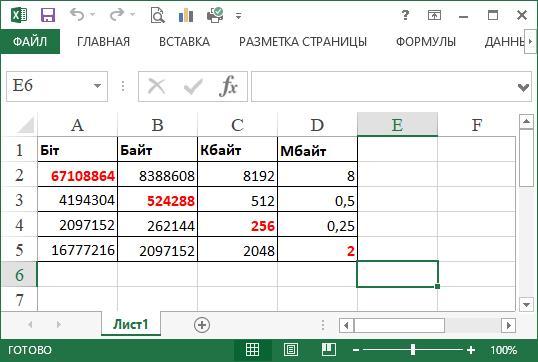Add a new sheet with plus button

pos(202,325)
